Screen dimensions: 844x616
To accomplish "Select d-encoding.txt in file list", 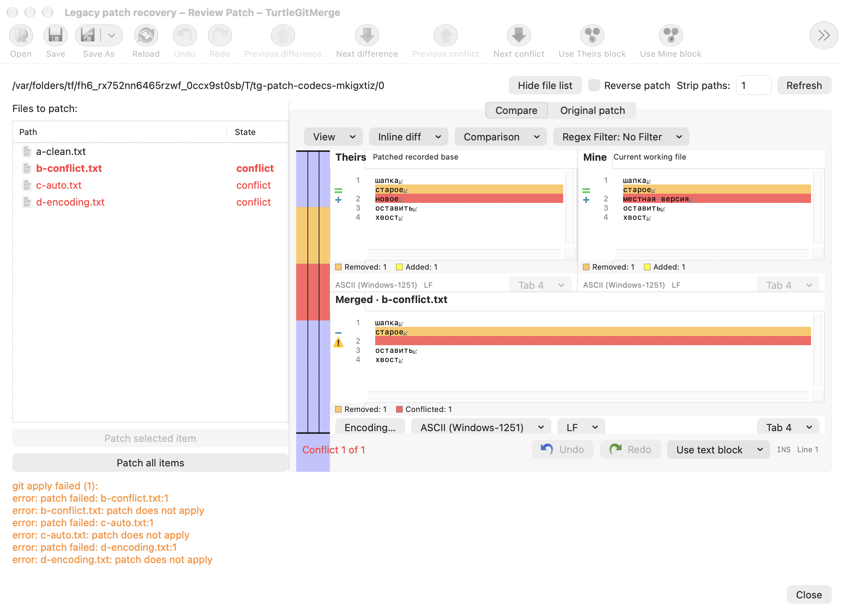I will click(x=150, y=202).
